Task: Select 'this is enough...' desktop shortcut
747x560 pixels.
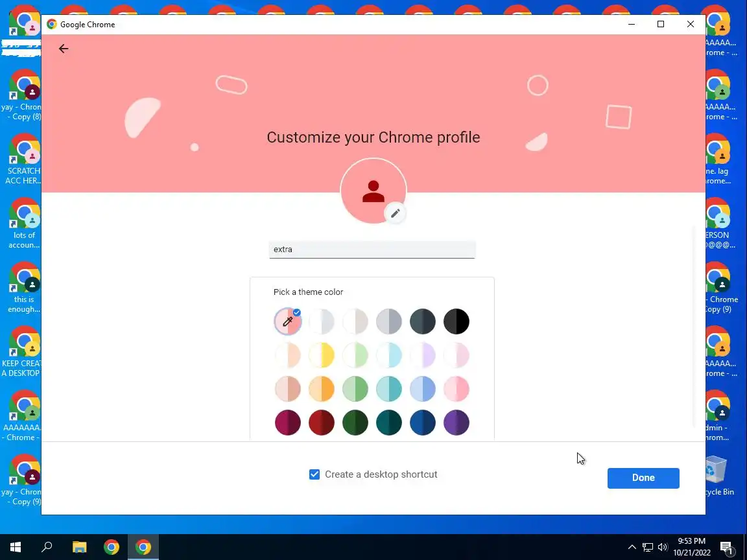Action: pyautogui.click(x=24, y=288)
